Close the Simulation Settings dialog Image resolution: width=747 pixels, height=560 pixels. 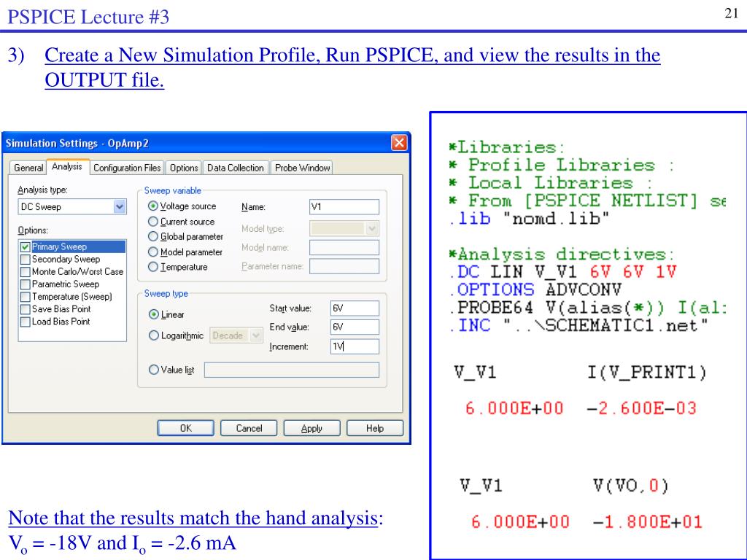(x=399, y=143)
